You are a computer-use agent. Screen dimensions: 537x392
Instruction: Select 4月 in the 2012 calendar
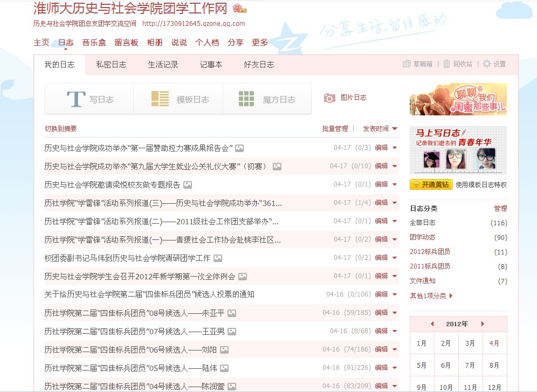pos(494,343)
